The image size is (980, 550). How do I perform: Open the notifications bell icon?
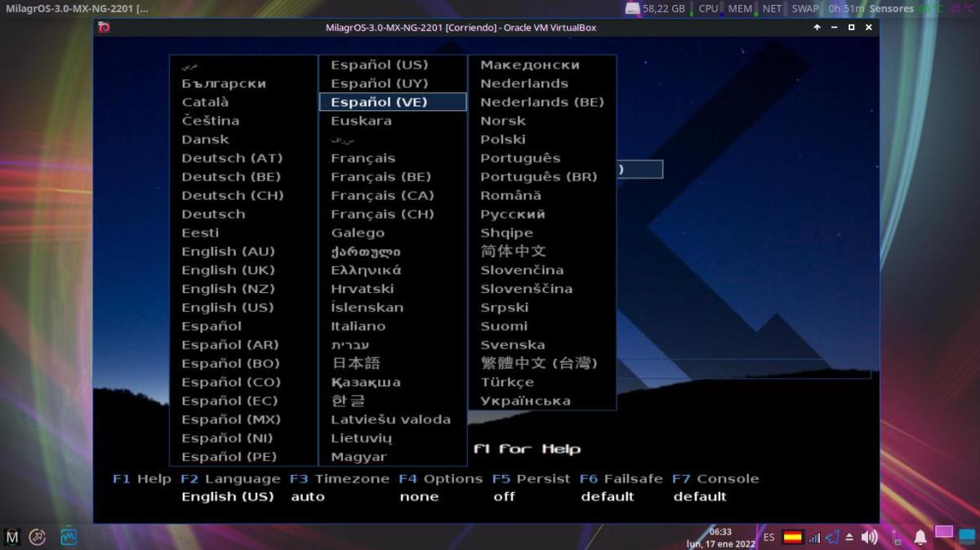920,537
